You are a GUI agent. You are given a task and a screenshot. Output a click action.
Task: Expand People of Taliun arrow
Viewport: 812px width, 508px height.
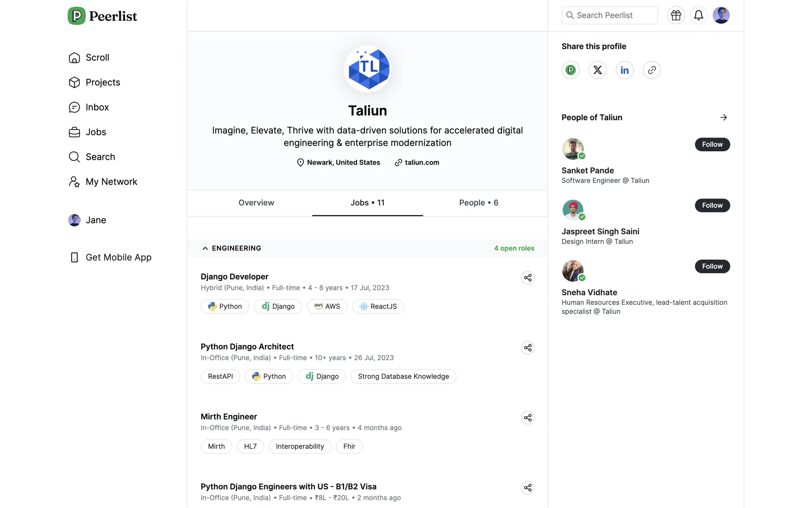pos(723,117)
